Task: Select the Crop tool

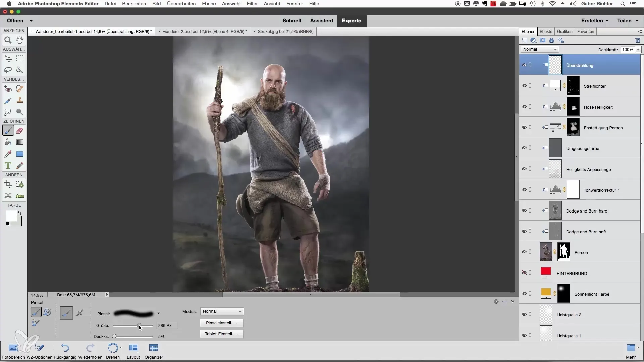Action: pos(8,184)
